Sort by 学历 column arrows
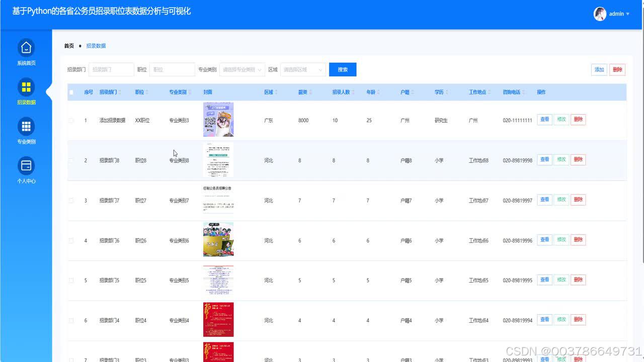This screenshot has width=644, height=362. coord(447,93)
